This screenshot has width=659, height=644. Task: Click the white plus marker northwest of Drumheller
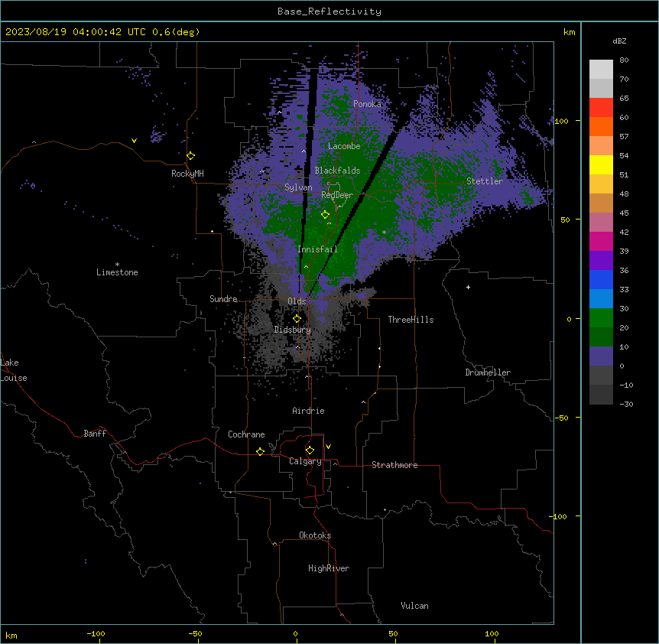[468, 287]
